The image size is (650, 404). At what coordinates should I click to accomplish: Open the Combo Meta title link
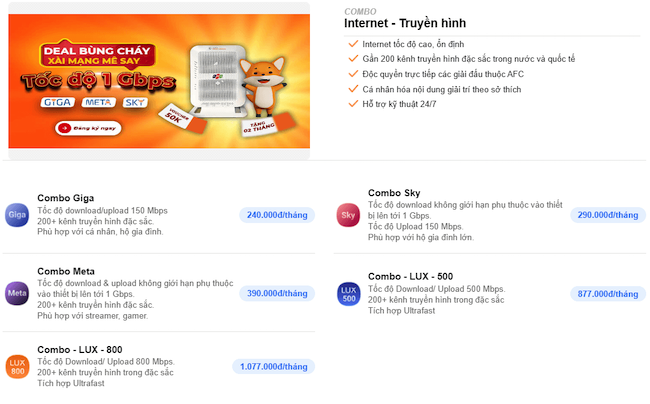66,271
